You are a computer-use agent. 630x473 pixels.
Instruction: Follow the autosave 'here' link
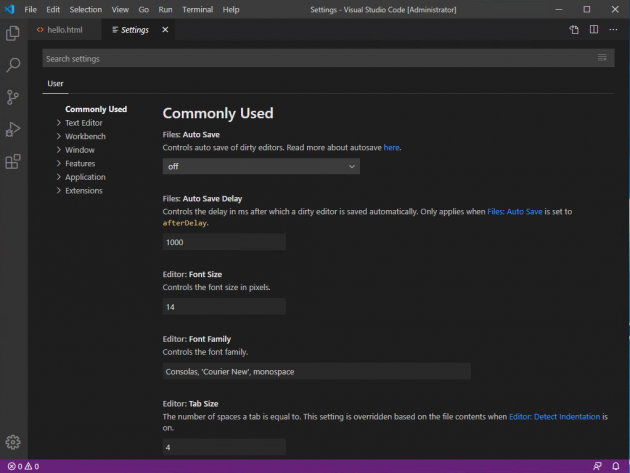(x=391, y=147)
